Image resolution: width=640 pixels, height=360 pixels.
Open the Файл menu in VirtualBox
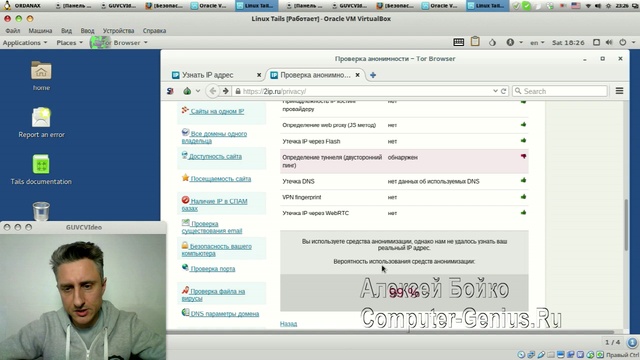pyautogui.click(x=13, y=31)
